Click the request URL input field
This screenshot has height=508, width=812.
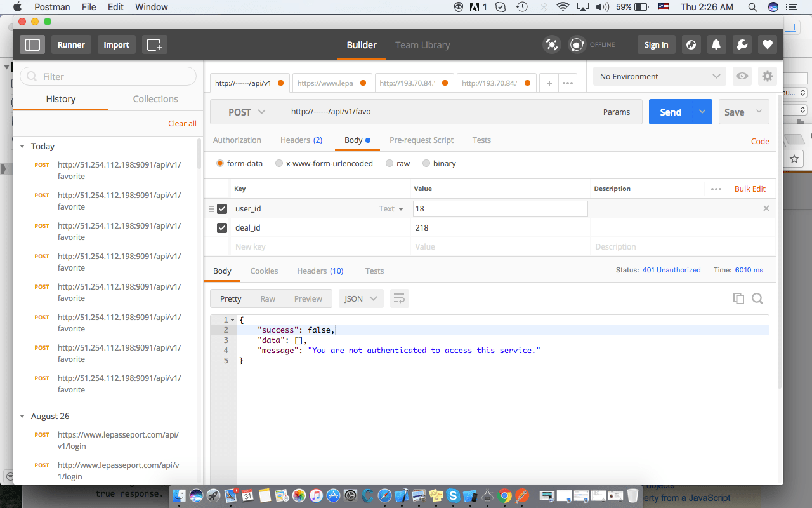[x=436, y=112]
